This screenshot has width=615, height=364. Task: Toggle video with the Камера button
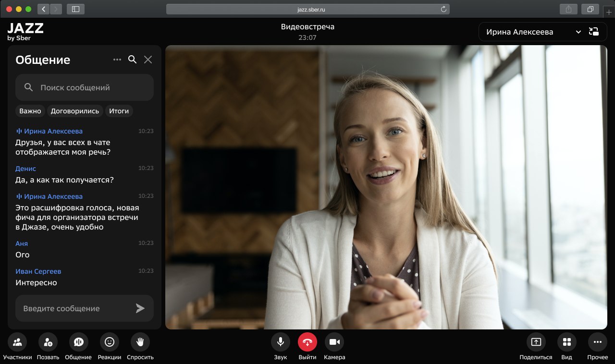click(334, 342)
